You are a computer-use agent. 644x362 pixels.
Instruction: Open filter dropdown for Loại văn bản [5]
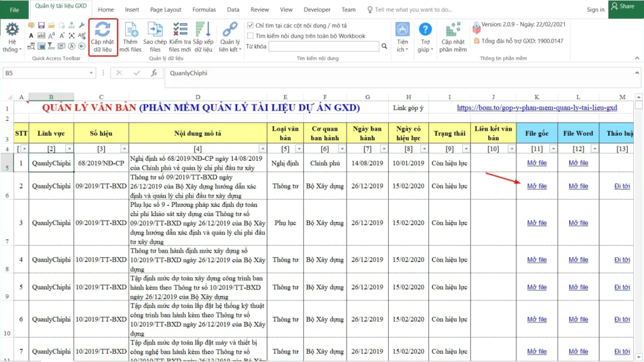coord(299,148)
